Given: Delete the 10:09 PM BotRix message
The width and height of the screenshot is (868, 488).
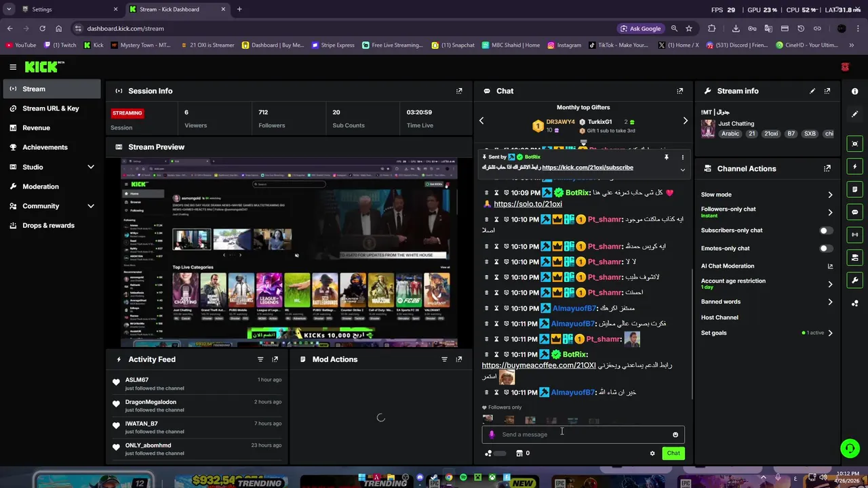Looking at the screenshot, I should tap(486, 192).
